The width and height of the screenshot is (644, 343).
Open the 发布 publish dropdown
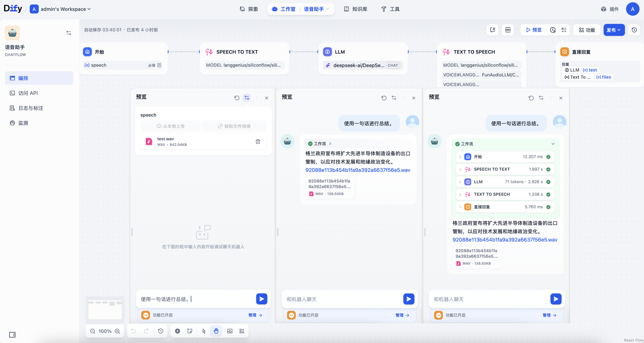[614, 30]
